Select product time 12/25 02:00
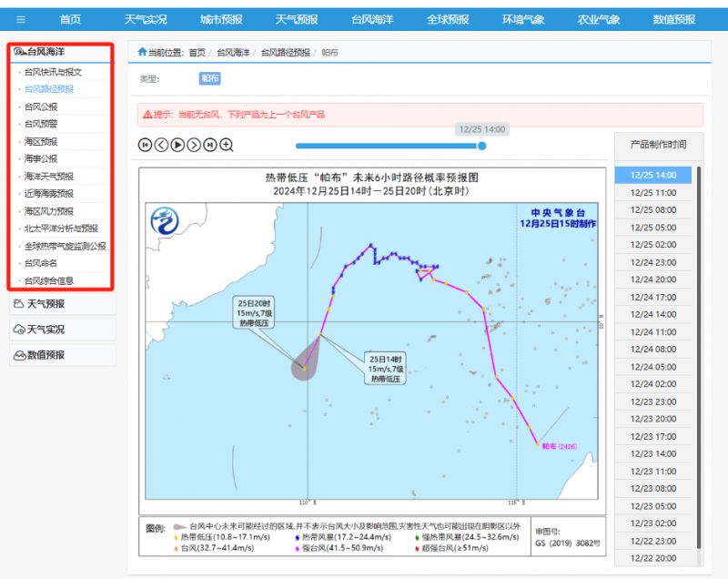Image resolution: width=728 pixels, height=579 pixels. (653, 245)
